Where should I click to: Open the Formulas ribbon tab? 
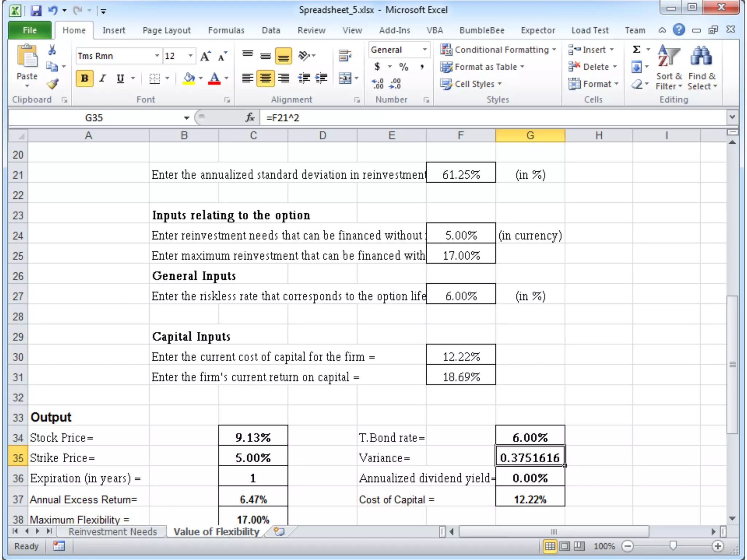226,30
